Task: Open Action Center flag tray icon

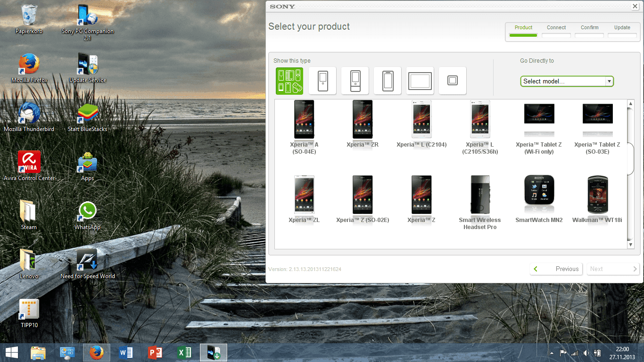Action: 563,353
